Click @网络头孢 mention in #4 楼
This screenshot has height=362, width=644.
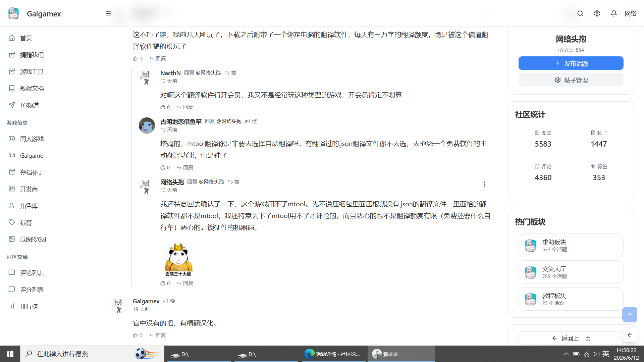point(229,121)
